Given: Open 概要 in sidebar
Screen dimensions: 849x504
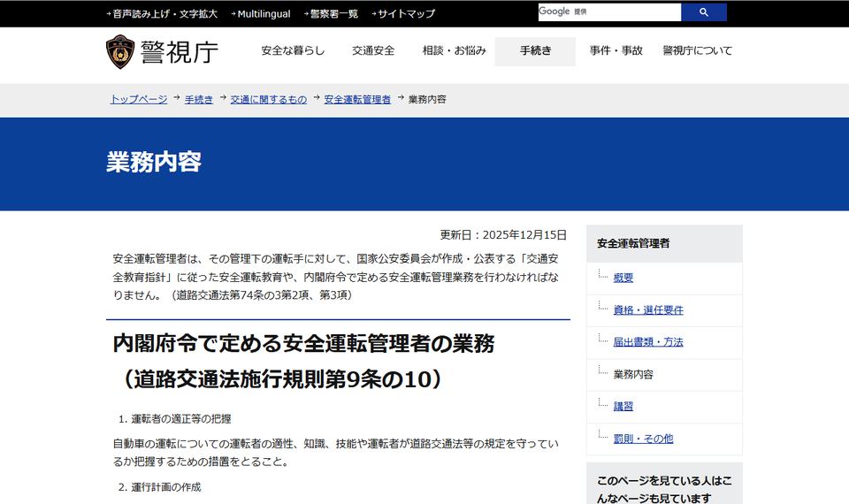Looking at the screenshot, I should point(623,278).
